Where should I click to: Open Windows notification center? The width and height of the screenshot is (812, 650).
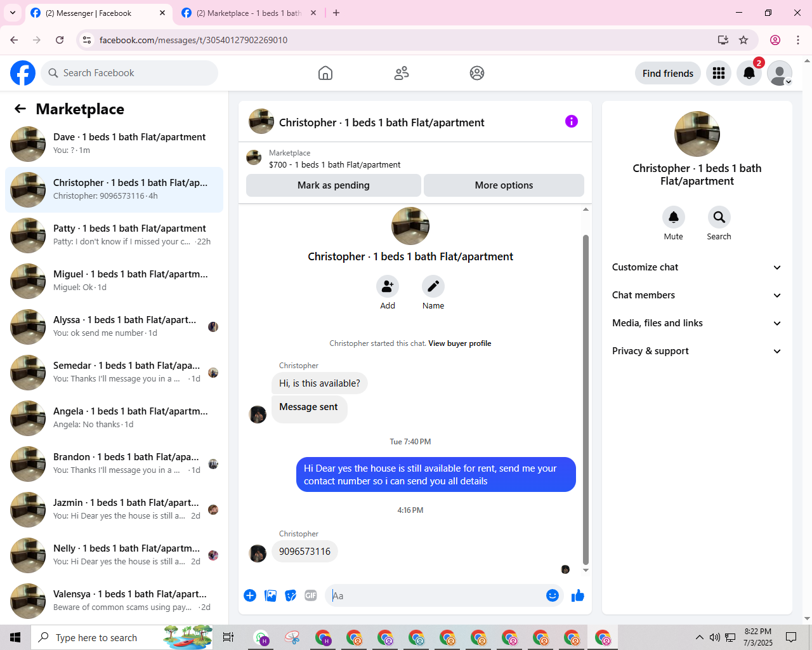coord(791,637)
